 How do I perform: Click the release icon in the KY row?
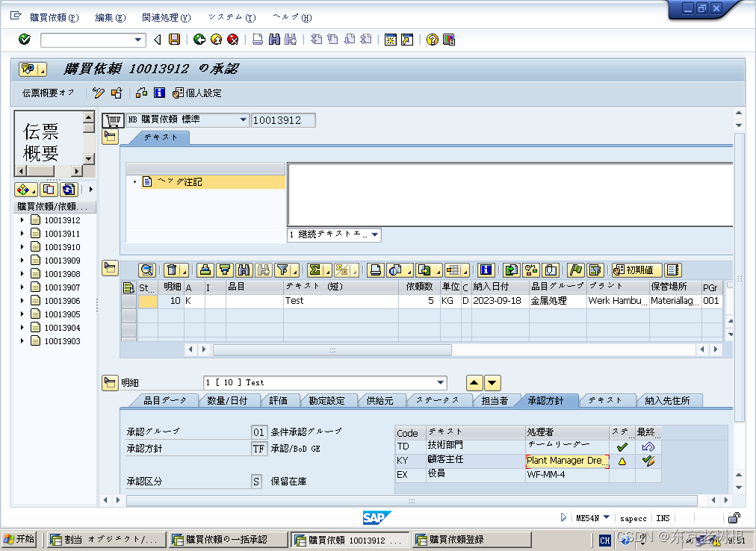click(x=648, y=461)
